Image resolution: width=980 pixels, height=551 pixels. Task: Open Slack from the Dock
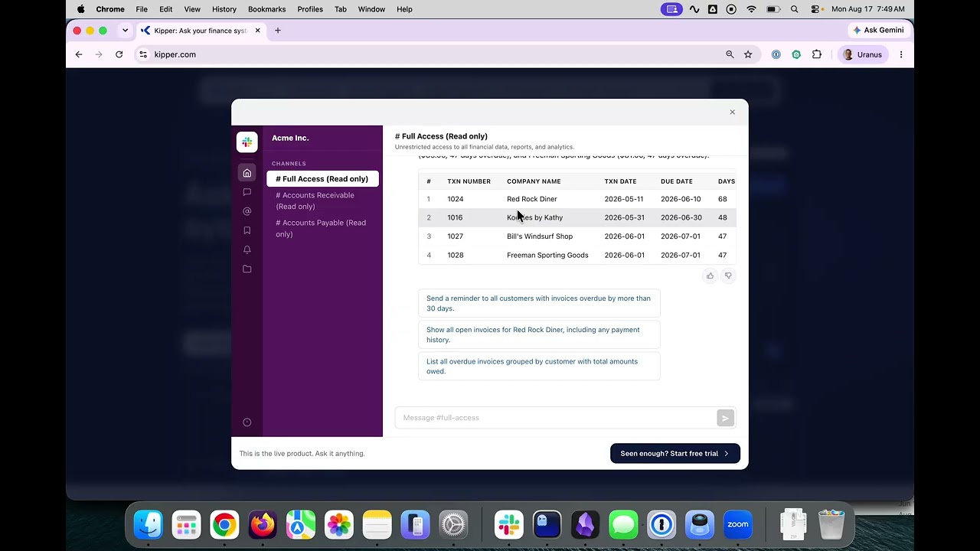pos(509,525)
